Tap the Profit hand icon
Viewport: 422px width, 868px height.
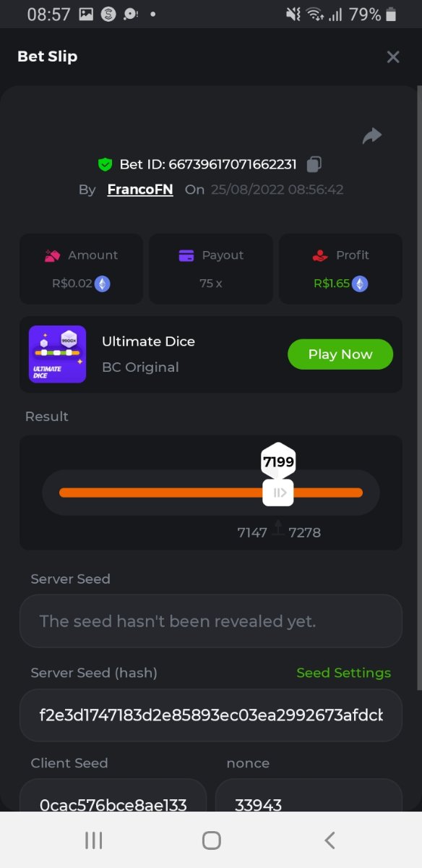click(x=320, y=255)
